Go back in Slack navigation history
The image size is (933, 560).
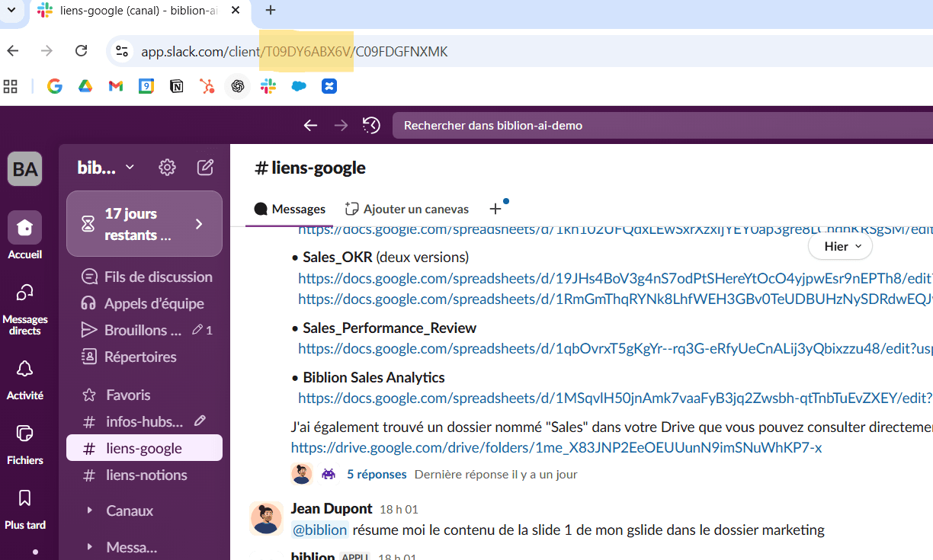pos(310,126)
